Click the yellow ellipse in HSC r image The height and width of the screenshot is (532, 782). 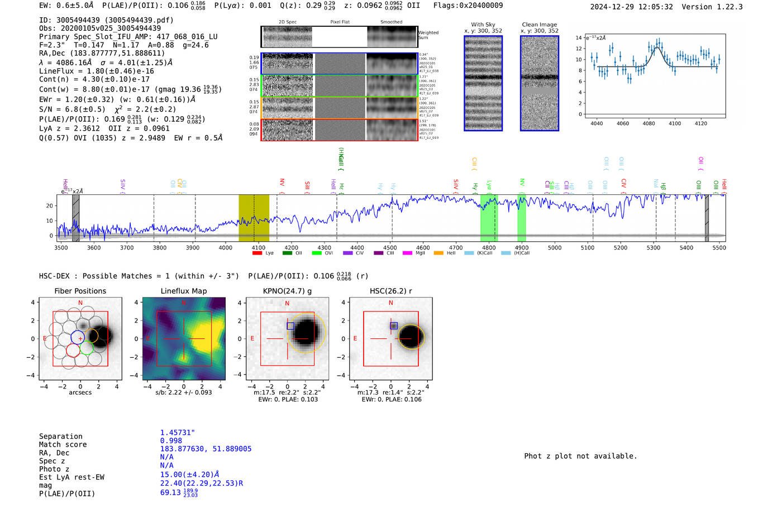pyautogui.click(x=411, y=337)
